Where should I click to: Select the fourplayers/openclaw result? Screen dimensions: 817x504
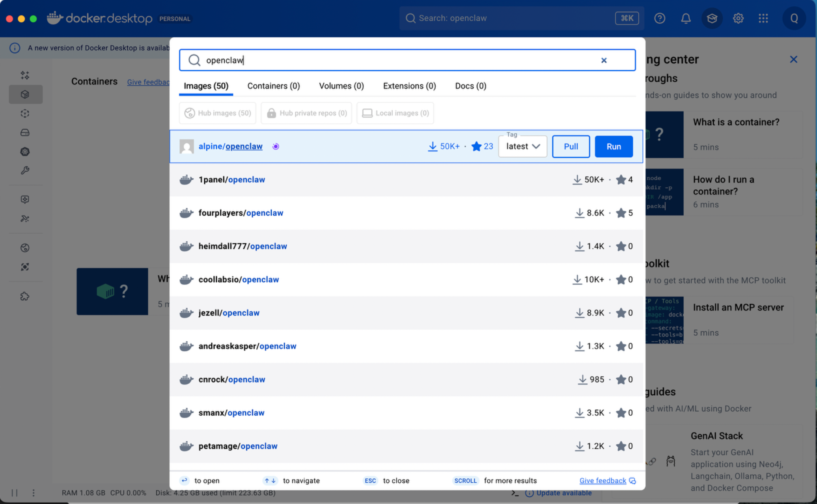[241, 213]
